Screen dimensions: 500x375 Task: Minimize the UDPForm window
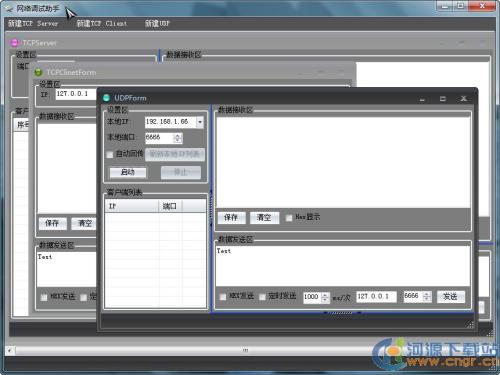(x=422, y=99)
